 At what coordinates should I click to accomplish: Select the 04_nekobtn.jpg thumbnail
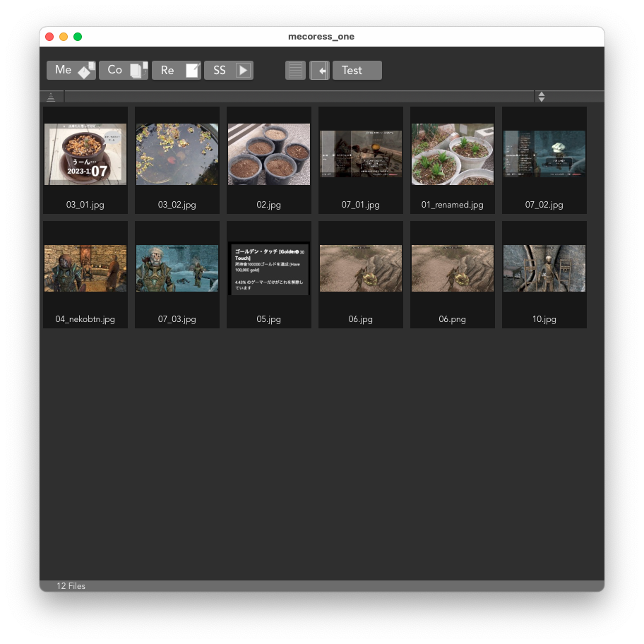85,268
